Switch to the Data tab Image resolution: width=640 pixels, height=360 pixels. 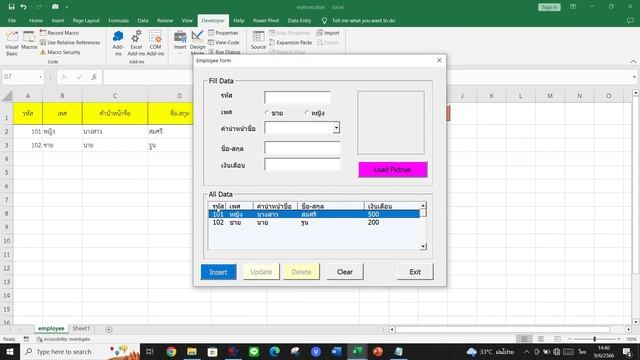pos(143,20)
